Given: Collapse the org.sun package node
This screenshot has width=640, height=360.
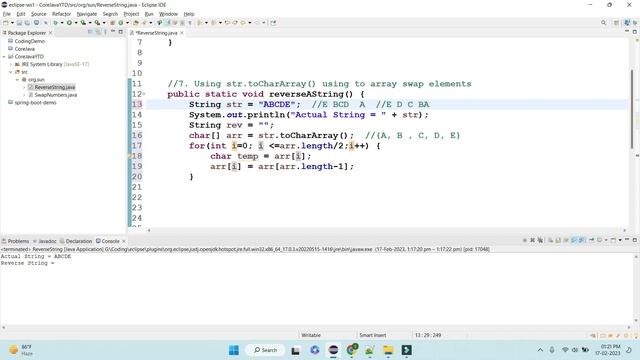Looking at the screenshot, I should [x=17, y=80].
